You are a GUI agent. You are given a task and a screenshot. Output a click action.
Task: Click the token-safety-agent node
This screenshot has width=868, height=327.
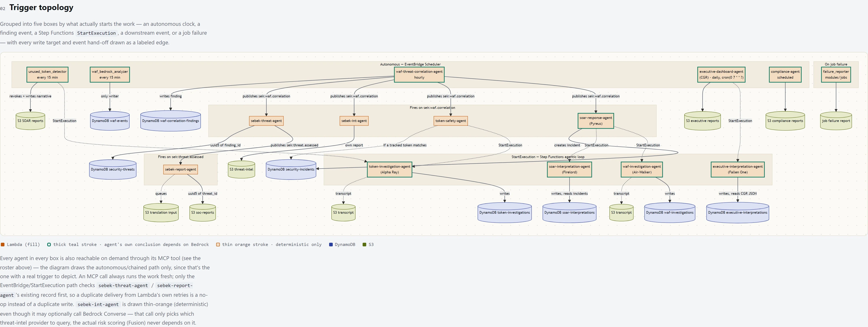coord(451,121)
